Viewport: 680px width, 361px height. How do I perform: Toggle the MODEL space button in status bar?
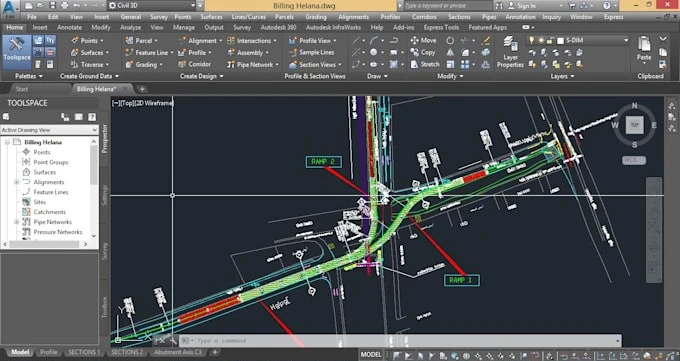371,354
